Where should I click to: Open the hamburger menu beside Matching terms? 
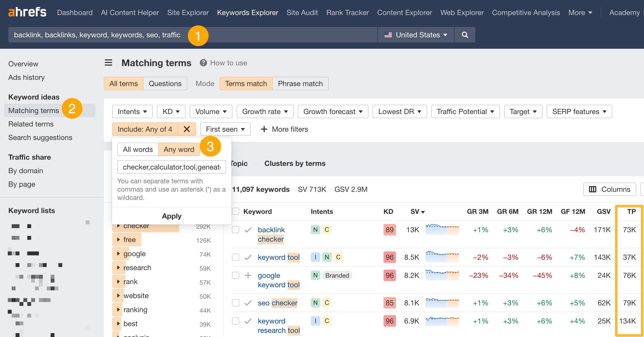tap(108, 63)
